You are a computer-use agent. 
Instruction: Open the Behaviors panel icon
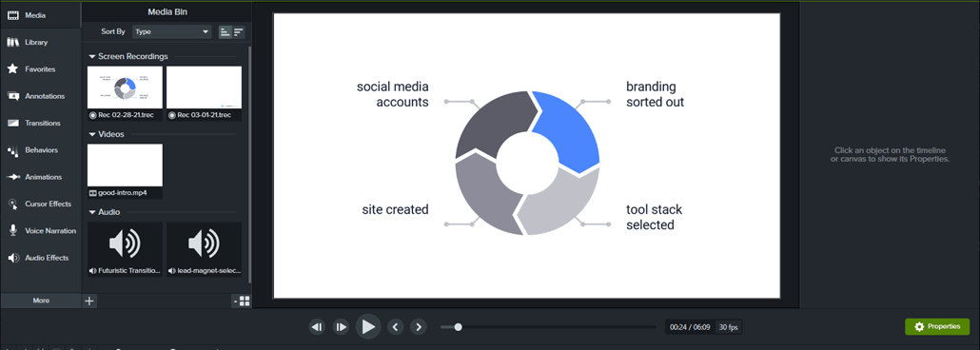12,150
